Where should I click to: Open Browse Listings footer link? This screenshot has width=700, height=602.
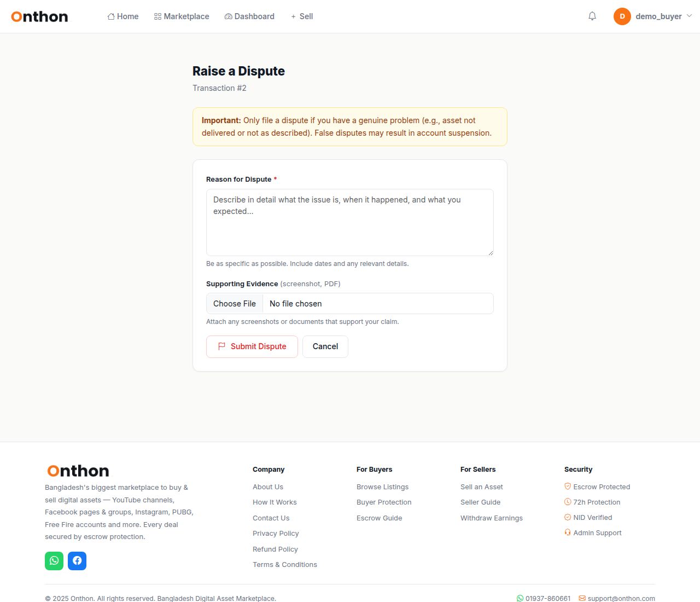coord(382,487)
